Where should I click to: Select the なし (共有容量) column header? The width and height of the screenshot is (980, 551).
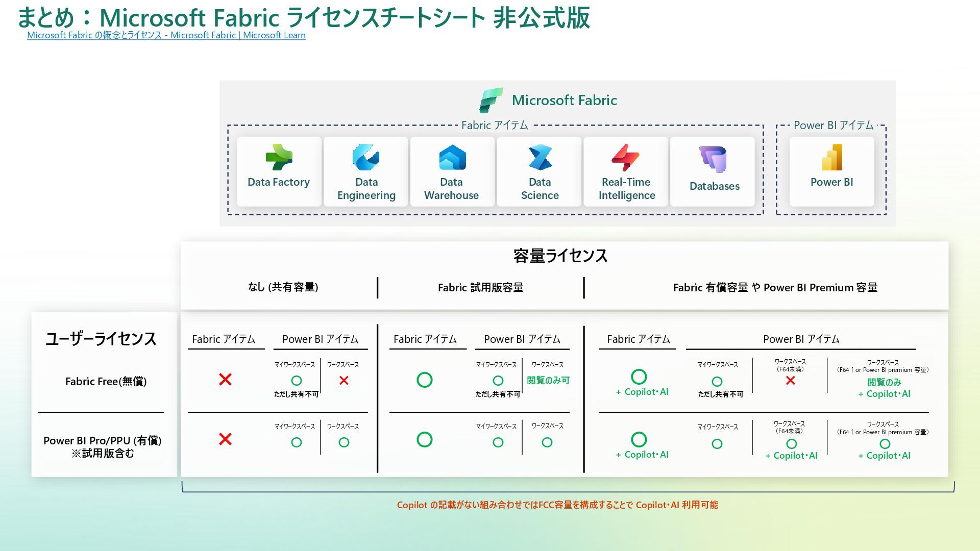tap(283, 287)
